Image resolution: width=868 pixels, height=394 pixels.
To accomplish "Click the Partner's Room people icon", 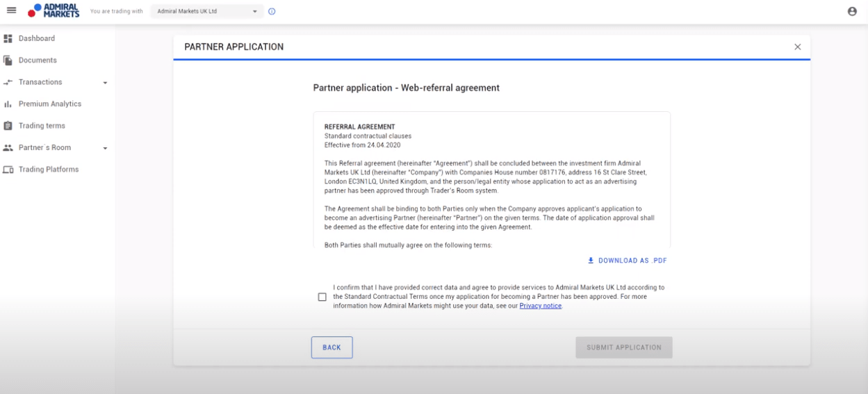I will pyautogui.click(x=8, y=147).
